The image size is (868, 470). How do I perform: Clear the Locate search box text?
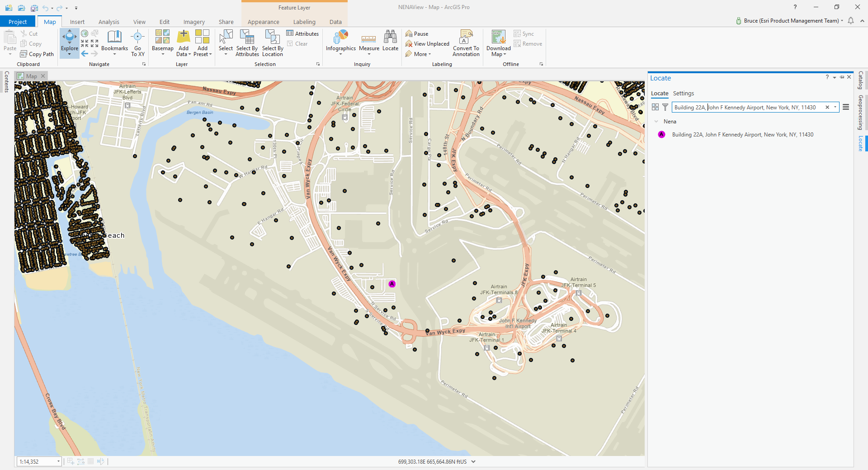click(827, 107)
